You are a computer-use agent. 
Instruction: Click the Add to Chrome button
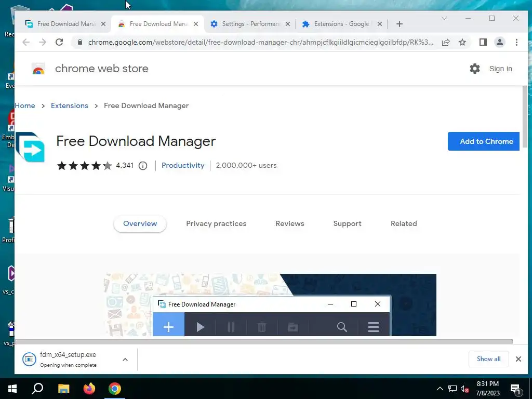pos(484,141)
